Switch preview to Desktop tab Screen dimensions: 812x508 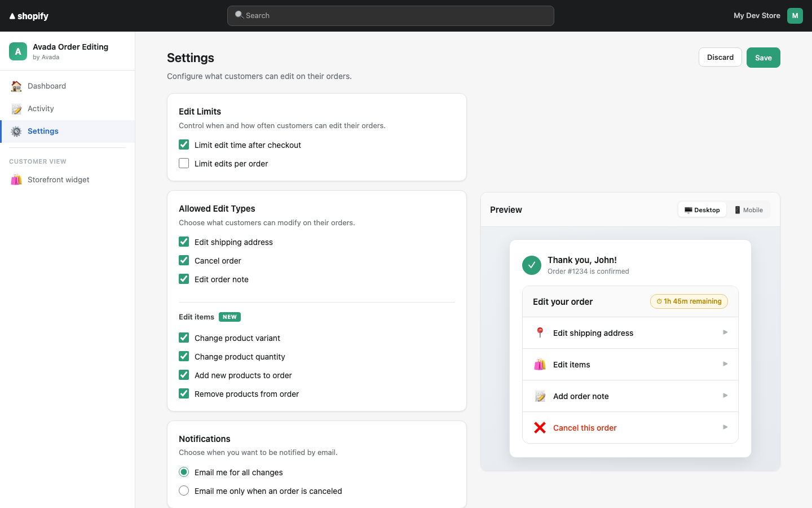(702, 210)
